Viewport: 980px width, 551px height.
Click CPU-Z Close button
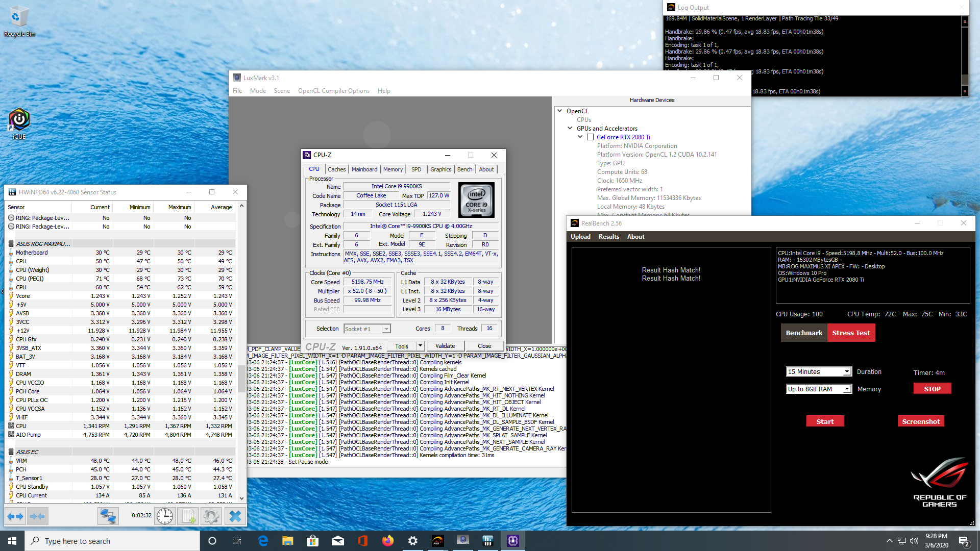(x=484, y=346)
